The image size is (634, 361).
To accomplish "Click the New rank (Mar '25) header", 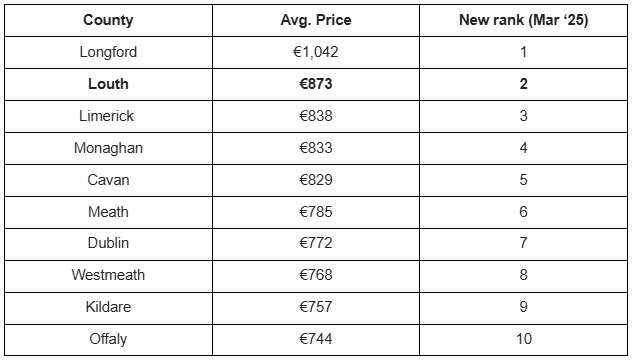I will point(524,20).
